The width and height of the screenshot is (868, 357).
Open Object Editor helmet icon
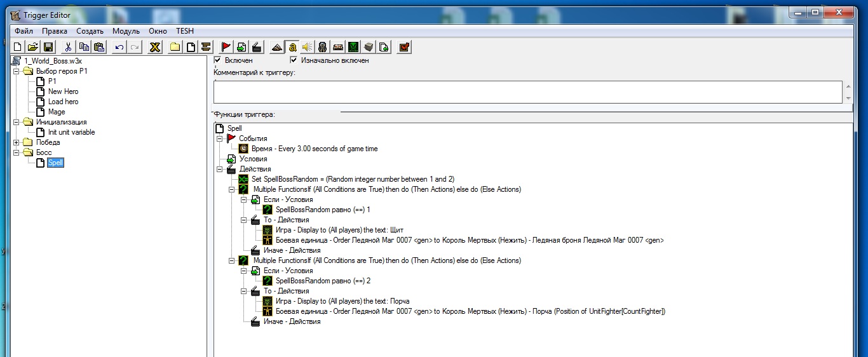(323, 46)
